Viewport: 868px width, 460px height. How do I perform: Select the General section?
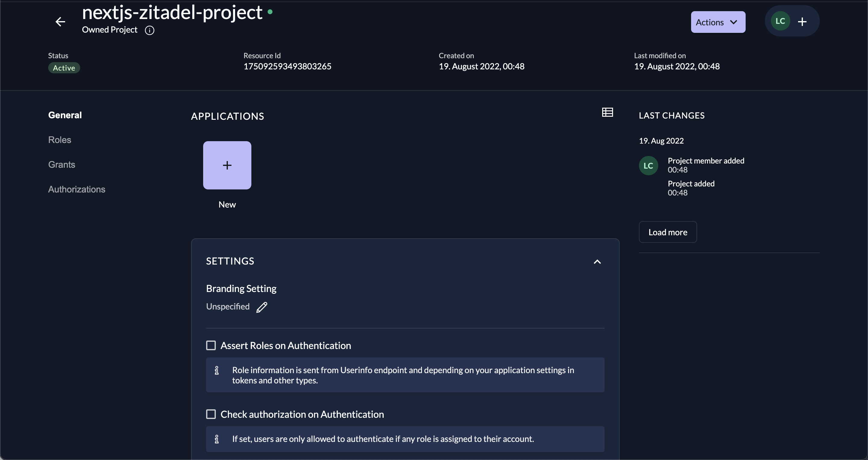tap(65, 115)
